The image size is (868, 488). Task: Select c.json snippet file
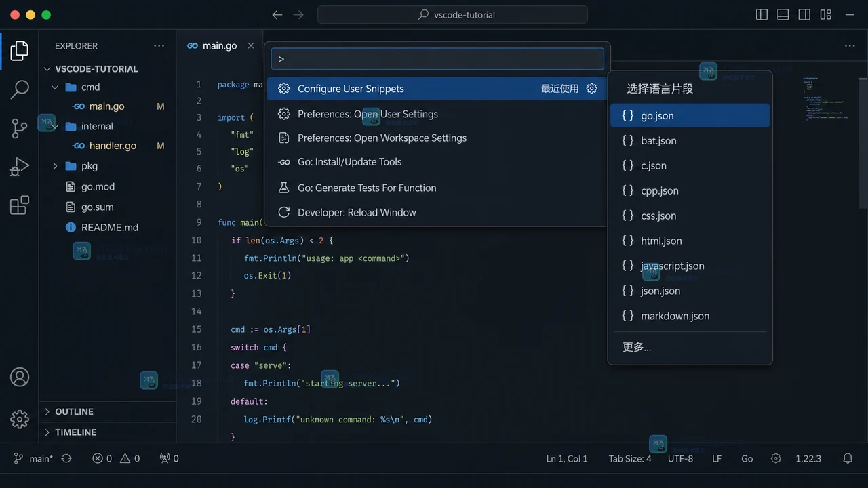pos(690,165)
